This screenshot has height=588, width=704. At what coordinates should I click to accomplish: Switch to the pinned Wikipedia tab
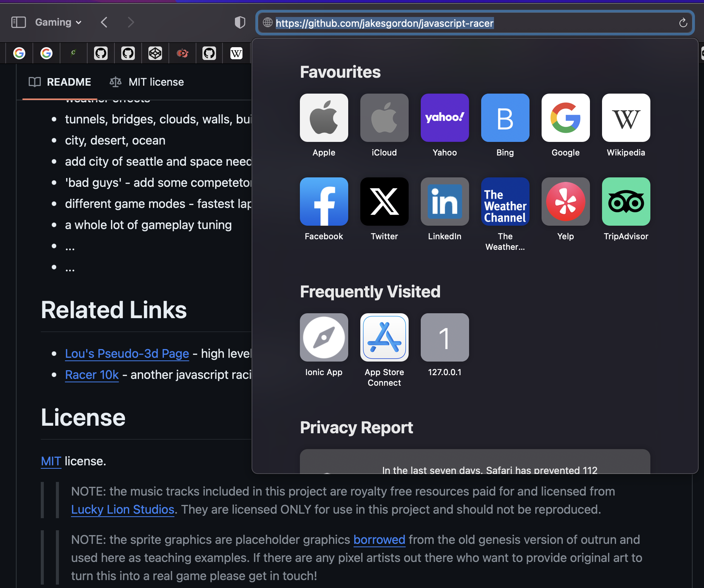[236, 53]
